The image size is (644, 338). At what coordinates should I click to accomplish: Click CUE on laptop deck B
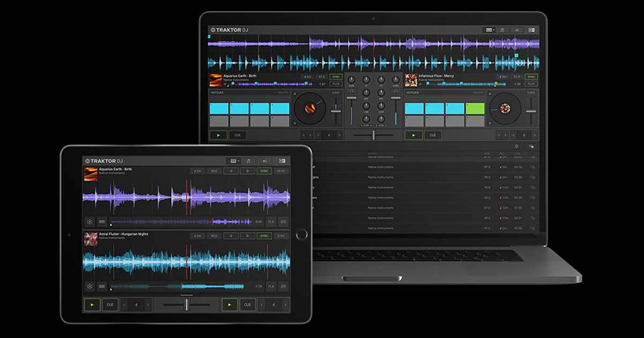click(433, 135)
